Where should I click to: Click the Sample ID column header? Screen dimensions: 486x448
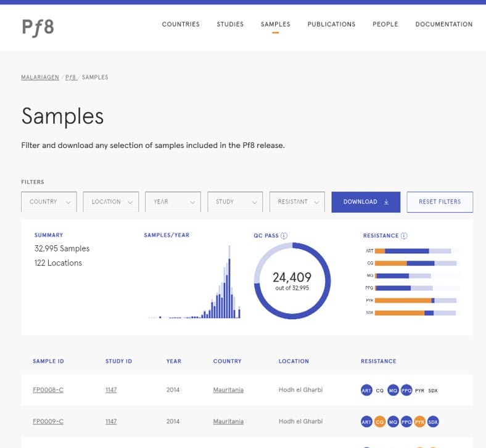click(48, 361)
